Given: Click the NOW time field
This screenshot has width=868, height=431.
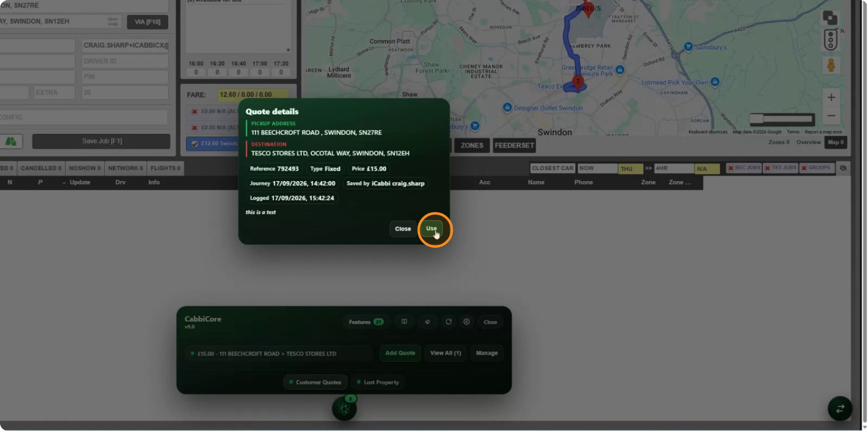Looking at the screenshot, I should (598, 168).
